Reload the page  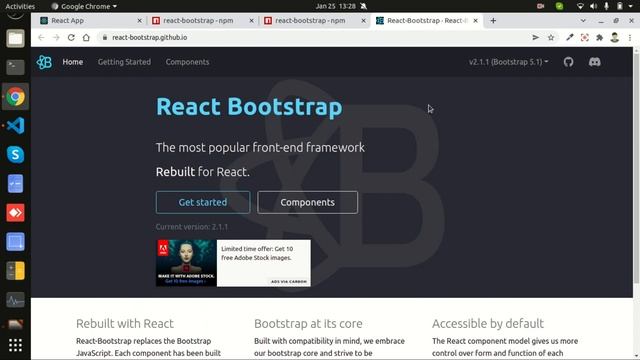(71, 38)
